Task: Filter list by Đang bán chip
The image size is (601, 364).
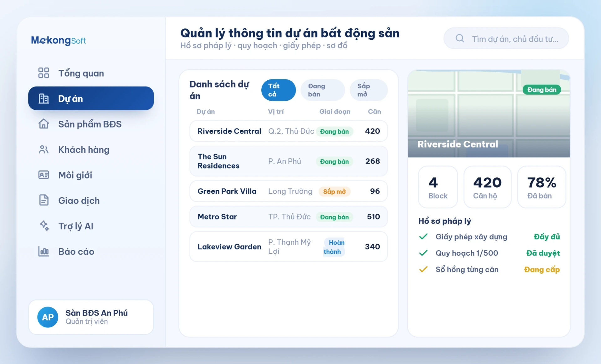Action: click(322, 90)
